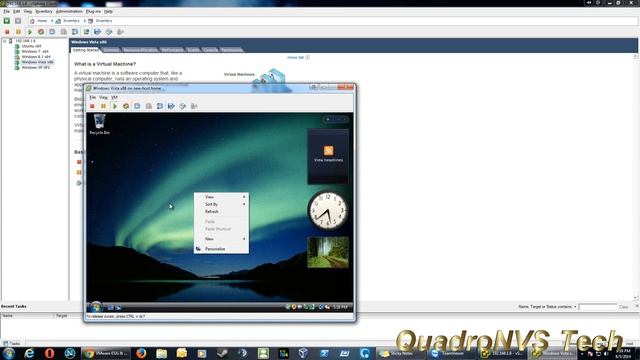The image size is (640, 360).
Task: Click Name column header in Recent Tasks
Action: pos(27,316)
